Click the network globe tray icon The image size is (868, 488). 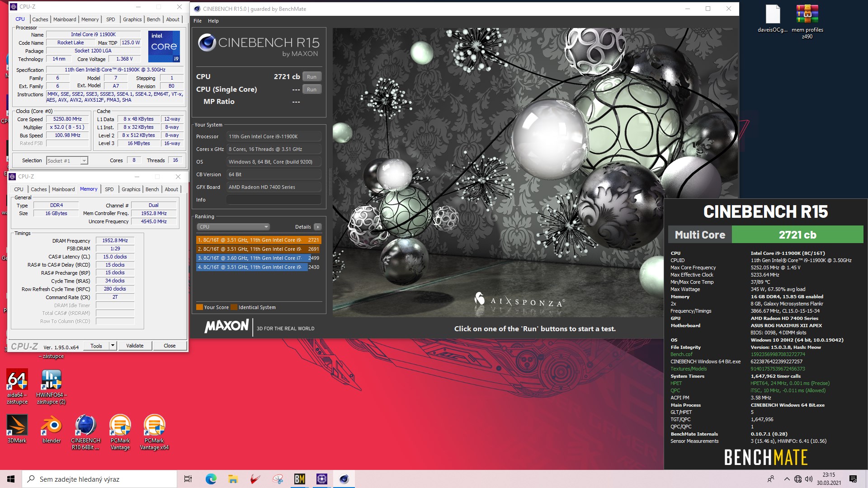[798, 479]
